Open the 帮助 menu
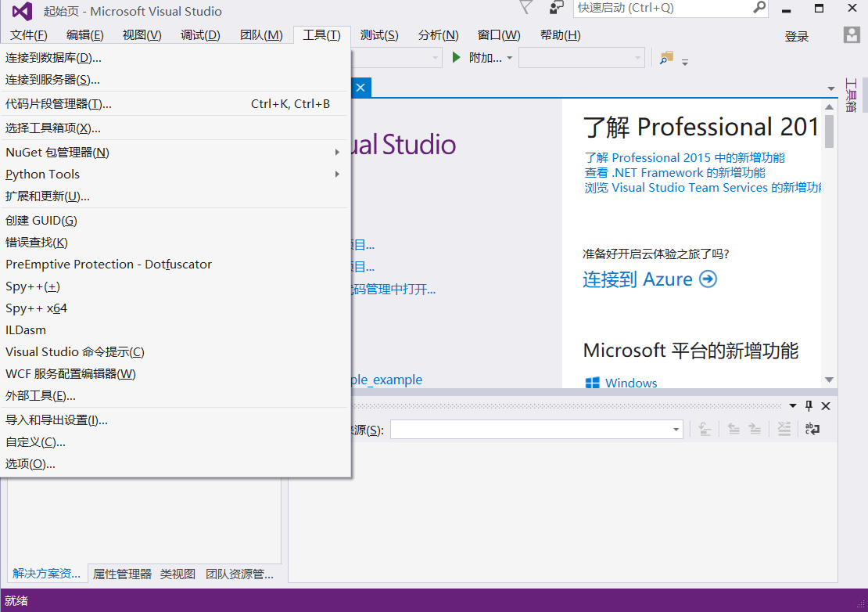This screenshot has height=612, width=868. 560,35
